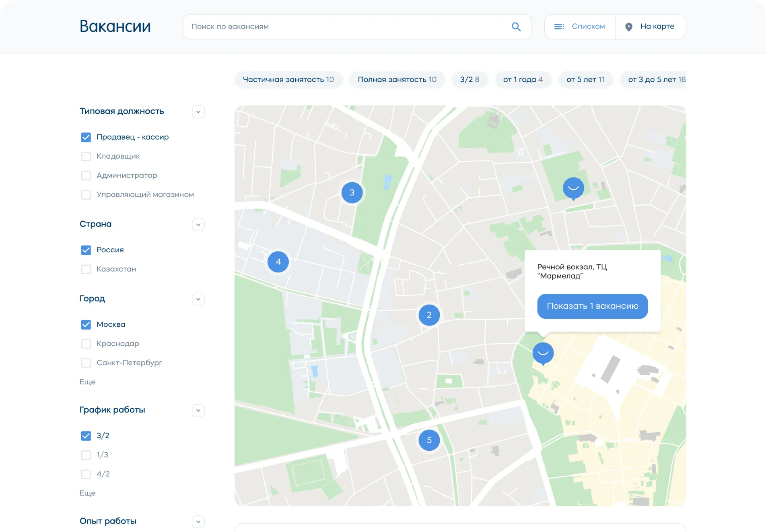The image size is (766, 532).
Task: Open the map cluster marker numbered 3
Action: [x=352, y=192]
